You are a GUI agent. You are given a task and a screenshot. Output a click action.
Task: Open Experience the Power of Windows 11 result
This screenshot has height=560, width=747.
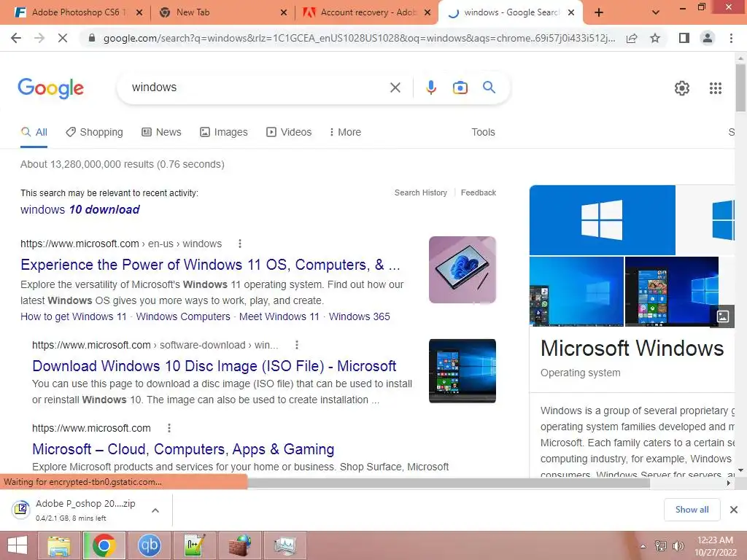coord(210,265)
